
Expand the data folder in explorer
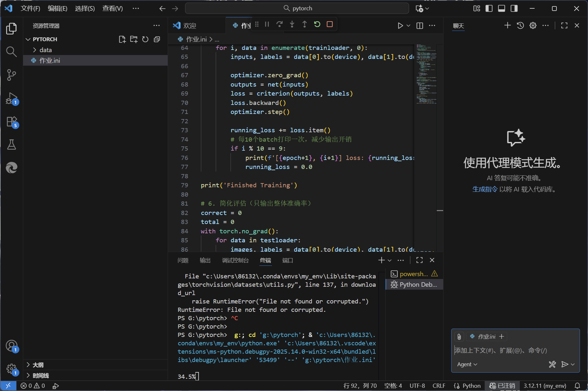click(45, 50)
